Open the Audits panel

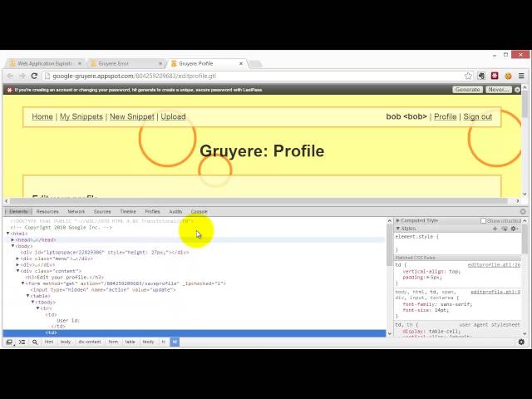[175, 211]
